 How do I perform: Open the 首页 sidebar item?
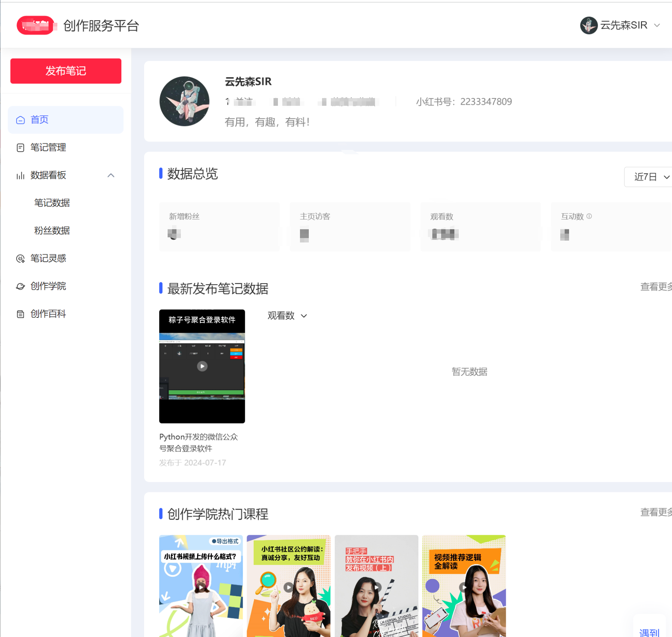click(x=39, y=119)
